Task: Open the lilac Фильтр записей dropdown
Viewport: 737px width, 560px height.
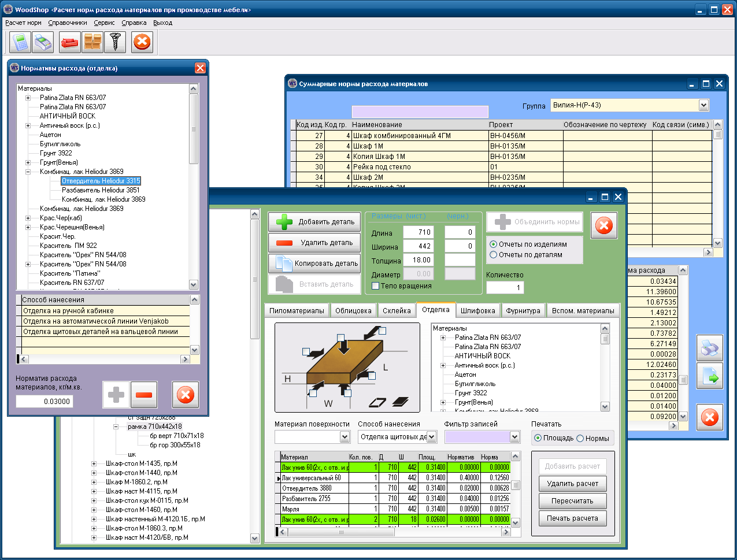Action: coord(515,437)
